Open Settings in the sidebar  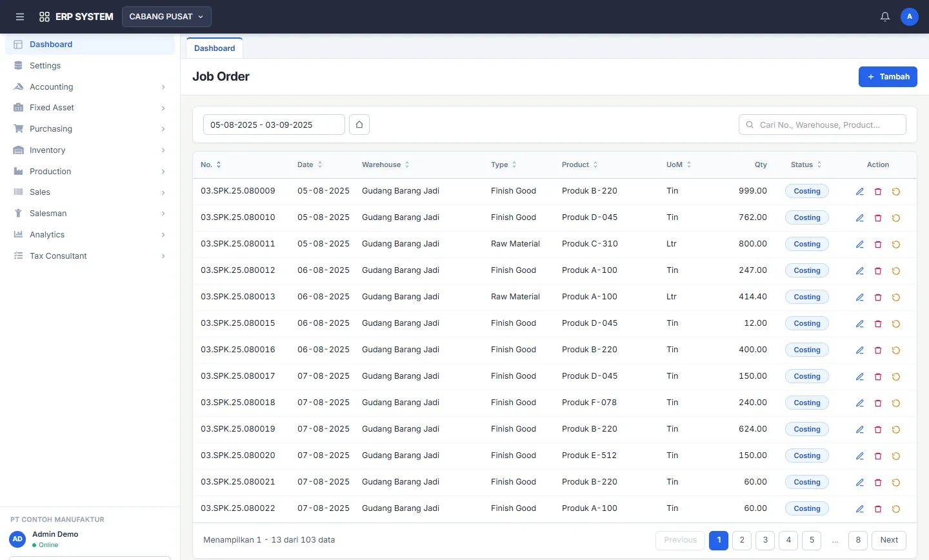(90, 66)
